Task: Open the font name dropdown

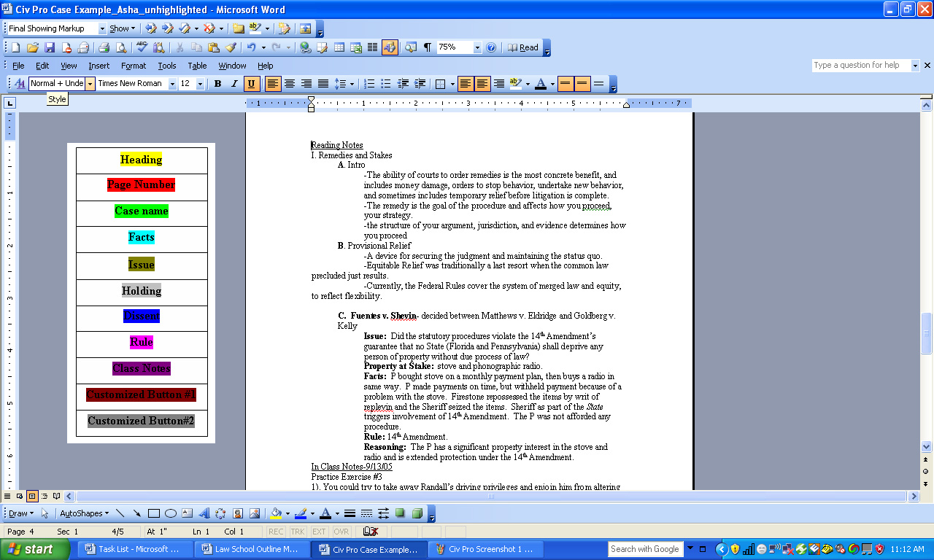Action: pos(173,84)
